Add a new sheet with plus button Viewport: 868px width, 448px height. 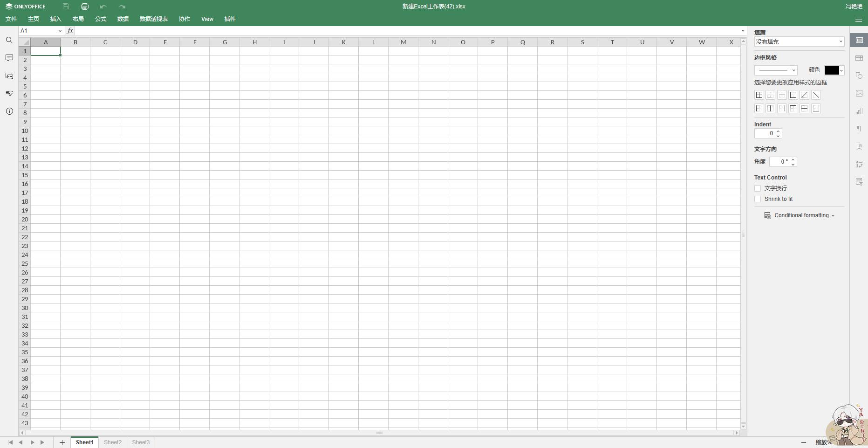click(x=62, y=442)
